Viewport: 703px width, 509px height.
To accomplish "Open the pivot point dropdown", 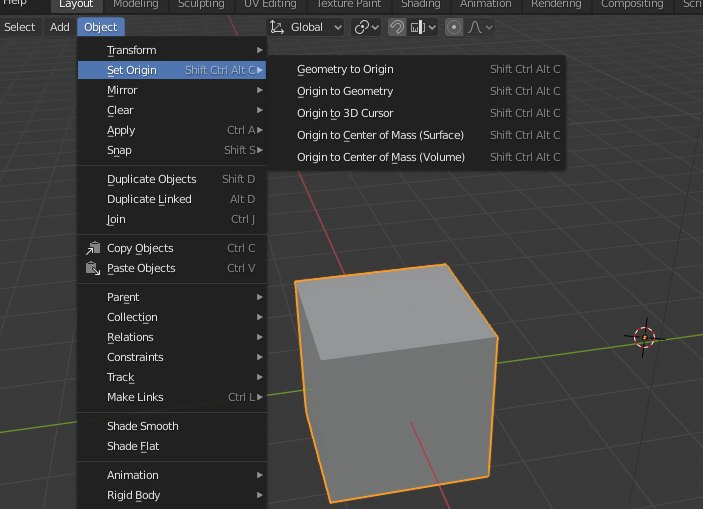I will (366, 27).
